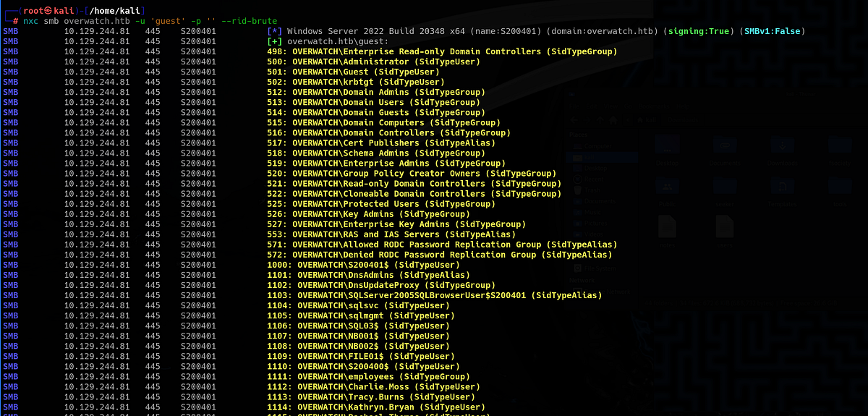868x416 pixels.
Task: Select the 1105: OVERWATCH\sqlmgmt entry
Action: tap(361, 315)
